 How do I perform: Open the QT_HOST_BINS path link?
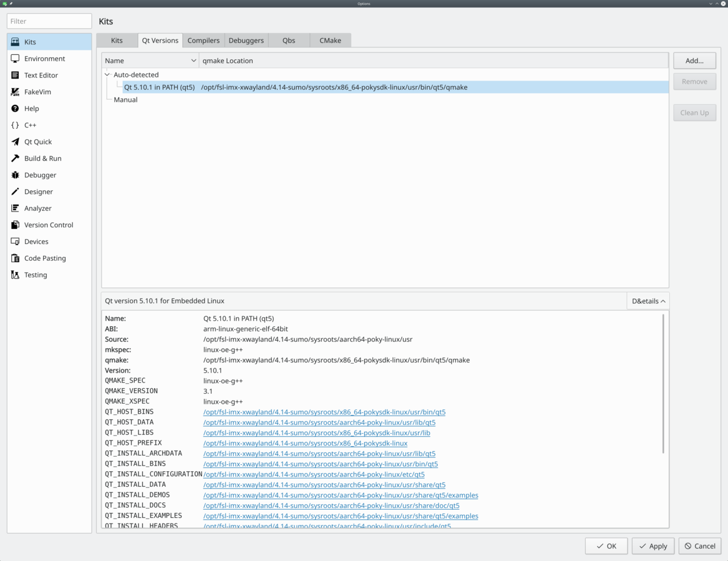324,412
